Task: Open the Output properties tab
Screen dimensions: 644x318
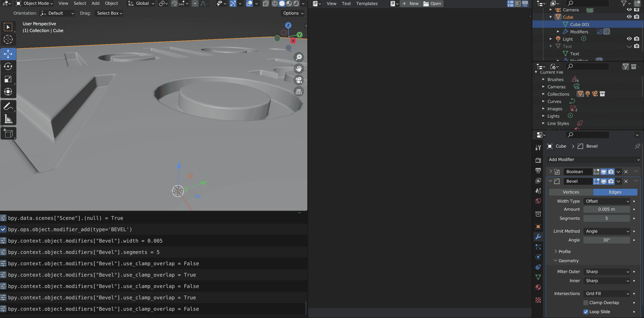Action: pos(538,171)
